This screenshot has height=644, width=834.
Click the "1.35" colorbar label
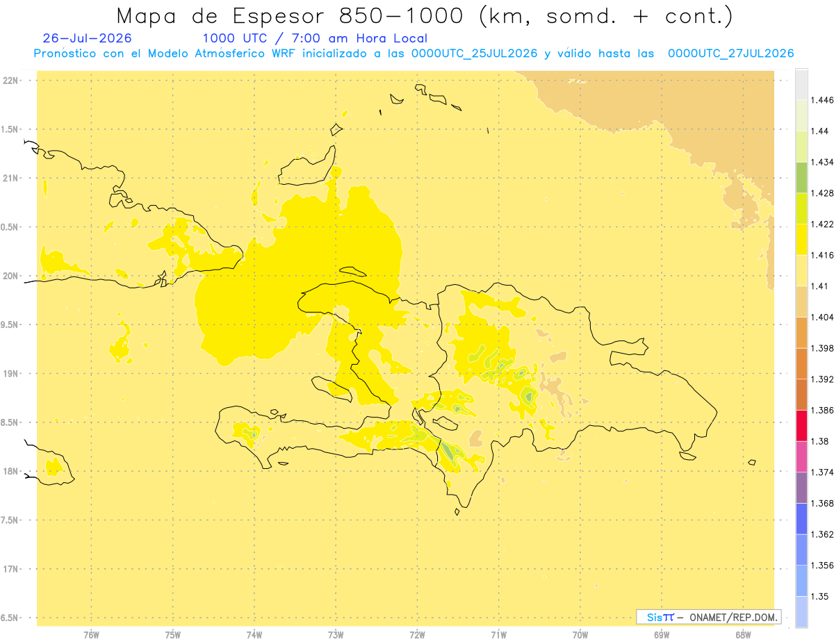(x=819, y=597)
